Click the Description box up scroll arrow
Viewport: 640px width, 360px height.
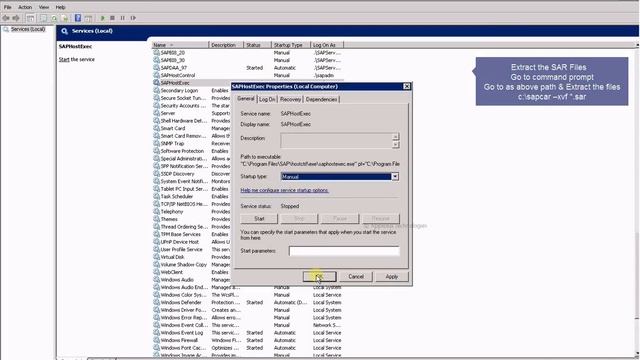395,137
